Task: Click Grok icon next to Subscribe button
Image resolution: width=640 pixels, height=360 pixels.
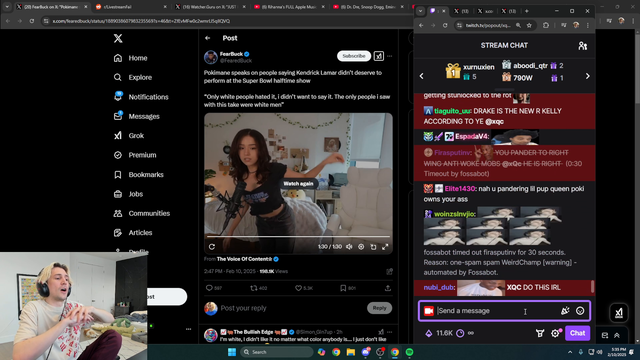Action: [379, 56]
